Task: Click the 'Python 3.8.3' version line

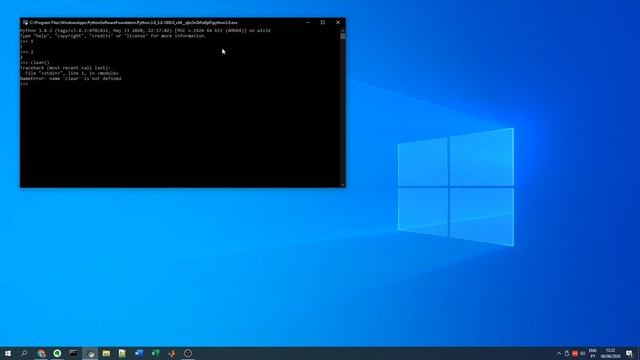Action: 145,31
